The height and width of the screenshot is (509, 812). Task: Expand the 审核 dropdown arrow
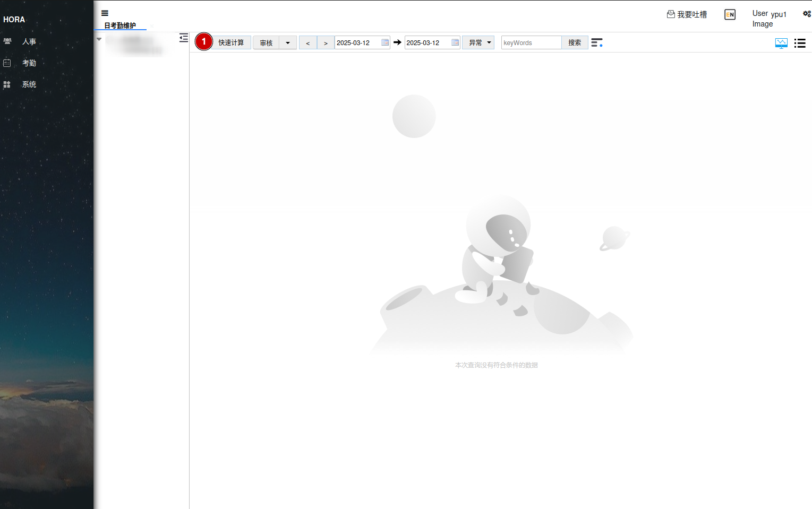(x=288, y=43)
